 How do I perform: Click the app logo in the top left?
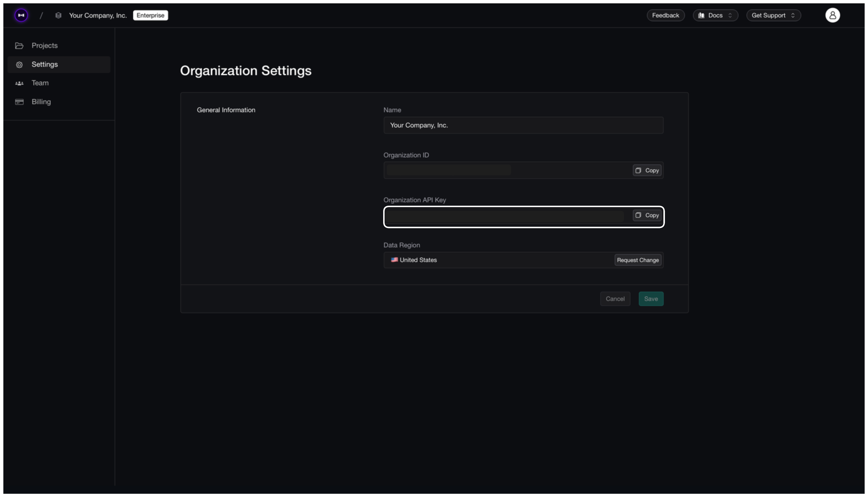21,15
